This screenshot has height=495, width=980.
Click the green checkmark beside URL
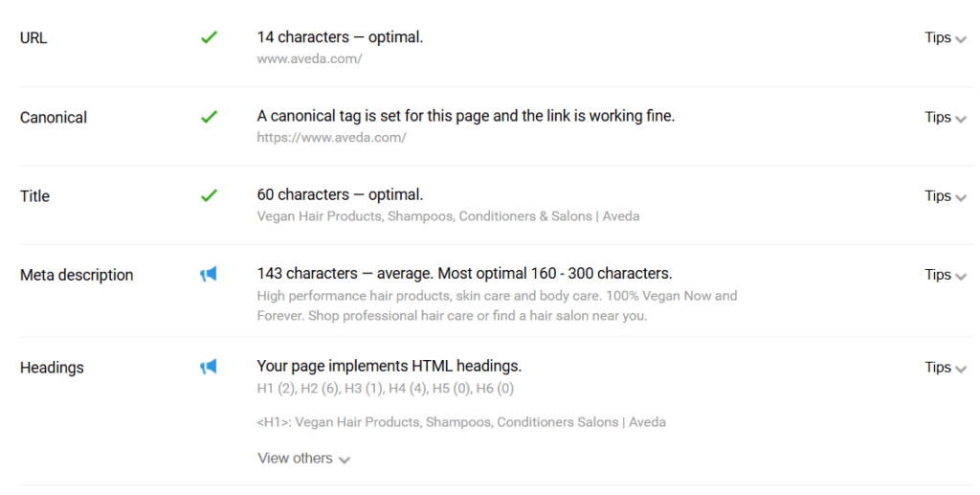tap(209, 37)
